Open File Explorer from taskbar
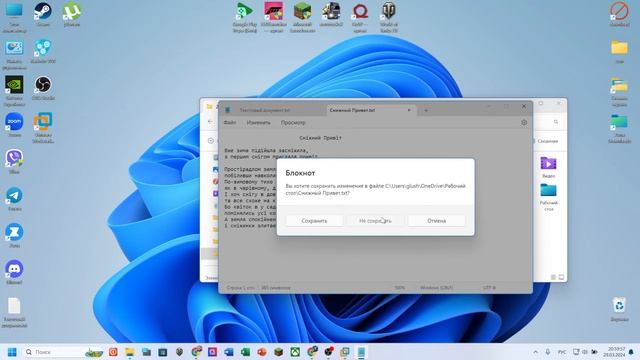The height and width of the screenshot is (360, 640). (129, 352)
